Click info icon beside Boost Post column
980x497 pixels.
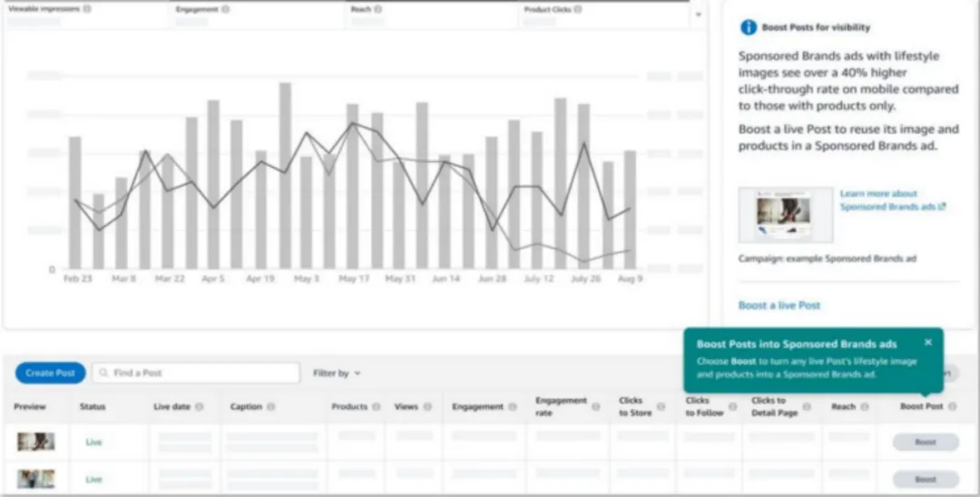953,406
